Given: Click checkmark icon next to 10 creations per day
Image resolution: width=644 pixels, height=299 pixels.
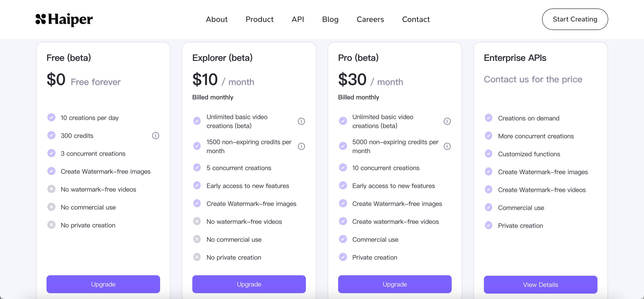Looking at the screenshot, I should (x=51, y=117).
